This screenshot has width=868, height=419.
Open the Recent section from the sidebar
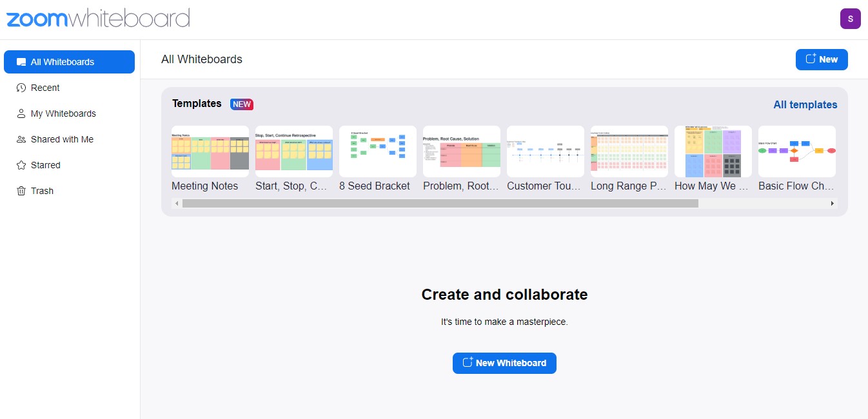45,88
